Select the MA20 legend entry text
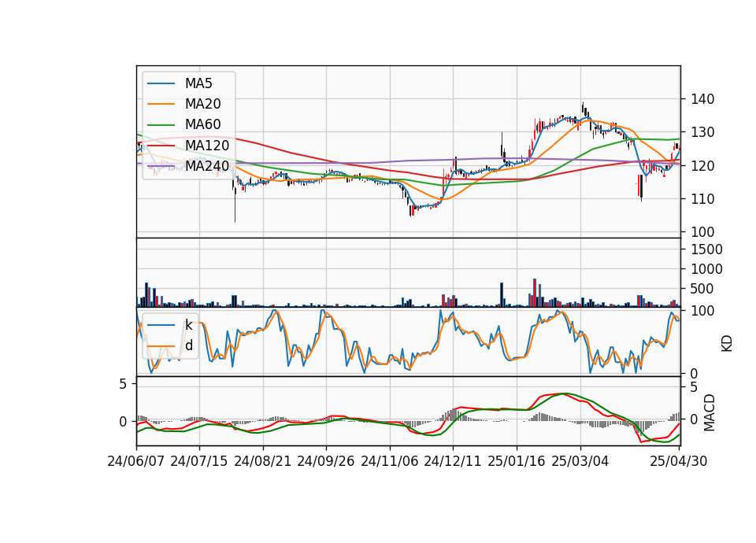Screen dimensions: 756x543 tap(202, 104)
